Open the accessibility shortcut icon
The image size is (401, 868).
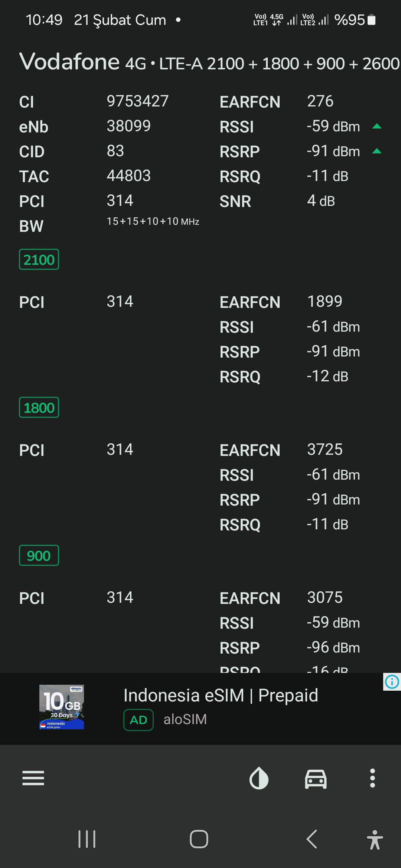coord(375,840)
